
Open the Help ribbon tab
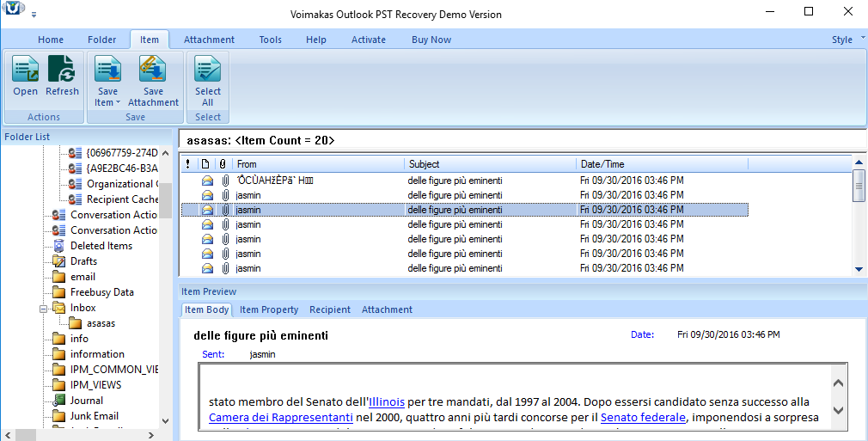point(316,40)
